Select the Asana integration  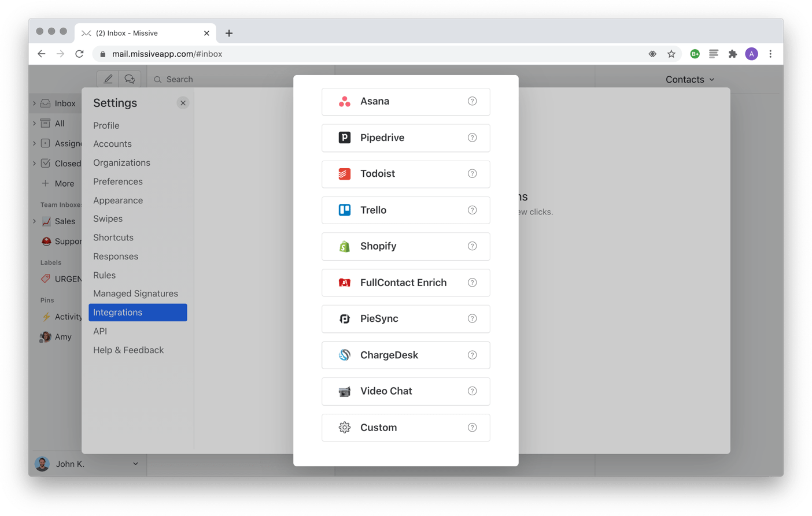tap(405, 102)
